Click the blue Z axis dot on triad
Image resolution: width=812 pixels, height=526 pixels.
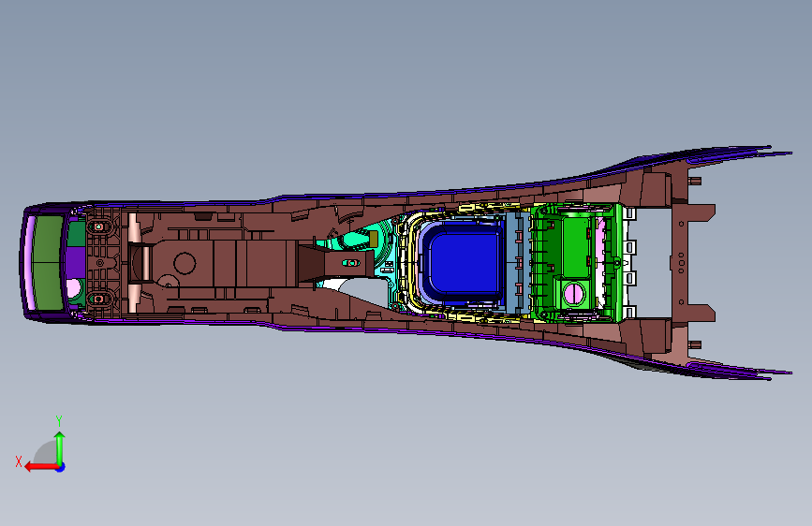pyautogui.click(x=61, y=467)
